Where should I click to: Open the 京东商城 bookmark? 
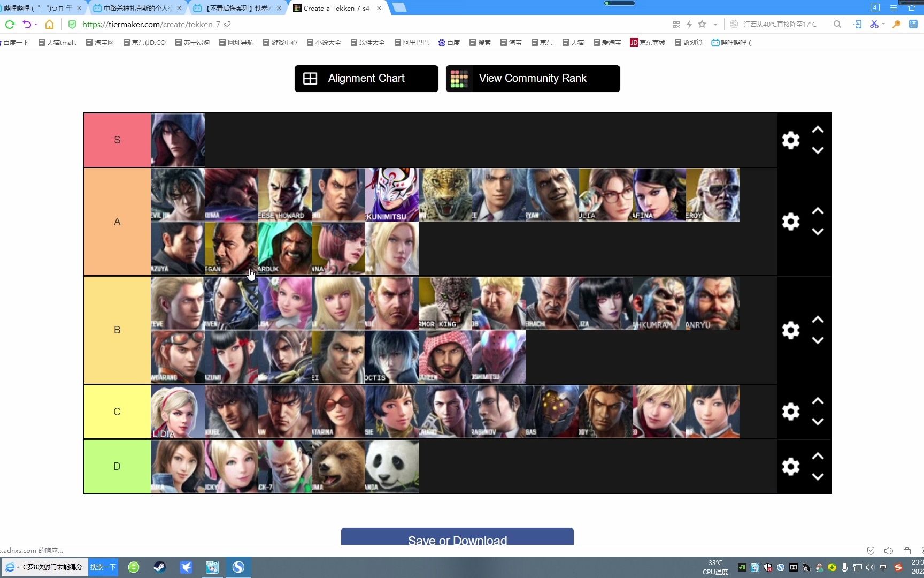pyautogui.click(x=648, y=42)
